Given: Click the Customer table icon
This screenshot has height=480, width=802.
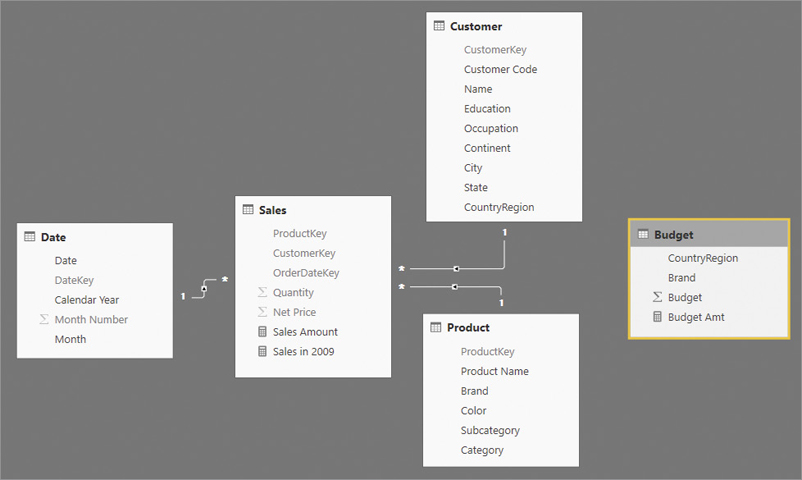Looking at the screenshot, I should point(439,26).
